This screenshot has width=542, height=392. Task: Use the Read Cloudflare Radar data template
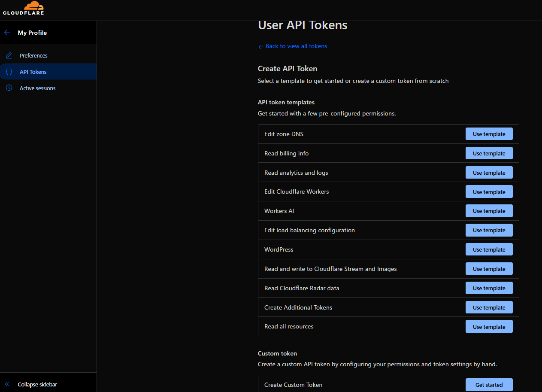coord(489,288)
